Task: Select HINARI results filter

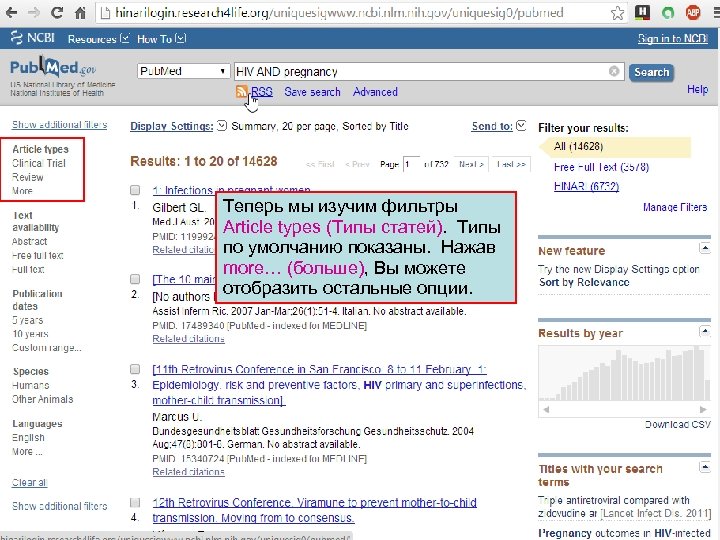Action: click(586, 186)
